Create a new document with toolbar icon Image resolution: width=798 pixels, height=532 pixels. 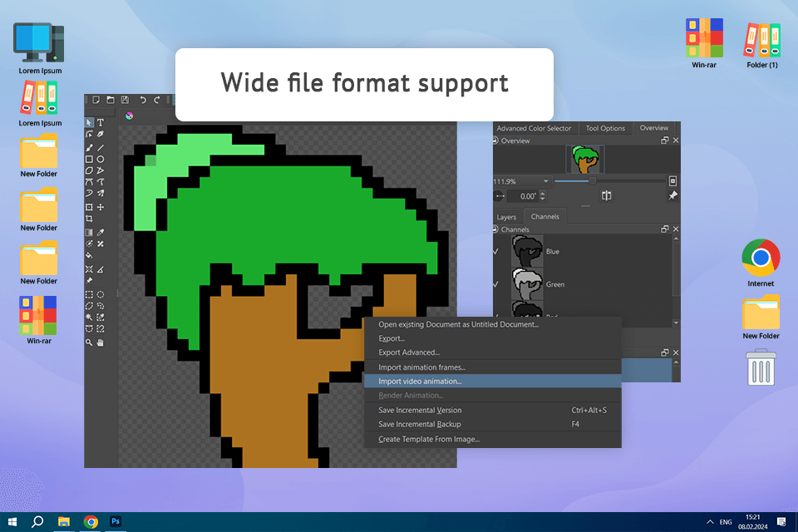[x=96, y=100]
